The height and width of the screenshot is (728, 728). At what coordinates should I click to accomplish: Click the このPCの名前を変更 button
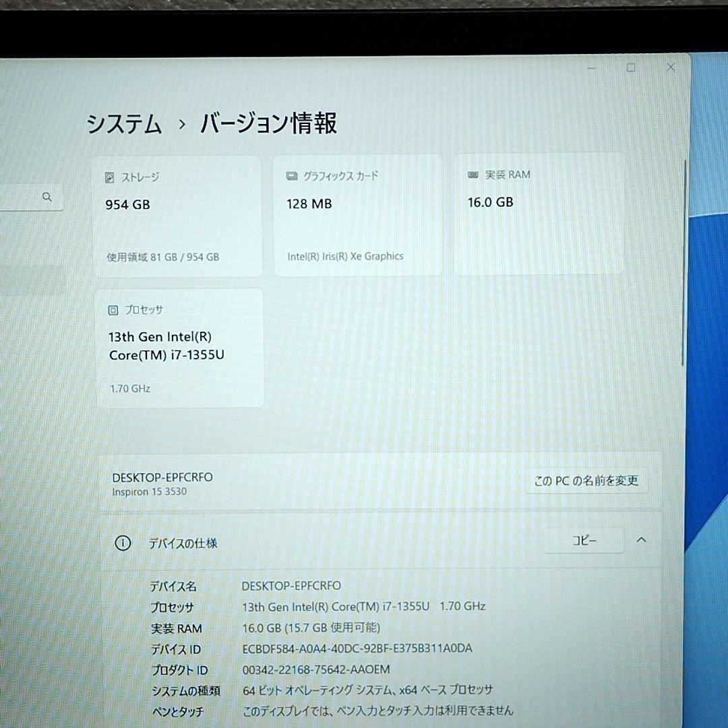pyautogui.click(x=587, y=480)
